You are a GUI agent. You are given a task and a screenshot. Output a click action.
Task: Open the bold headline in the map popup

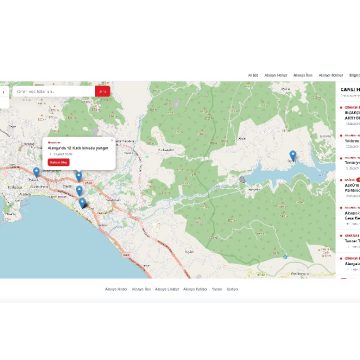(78, 148)
